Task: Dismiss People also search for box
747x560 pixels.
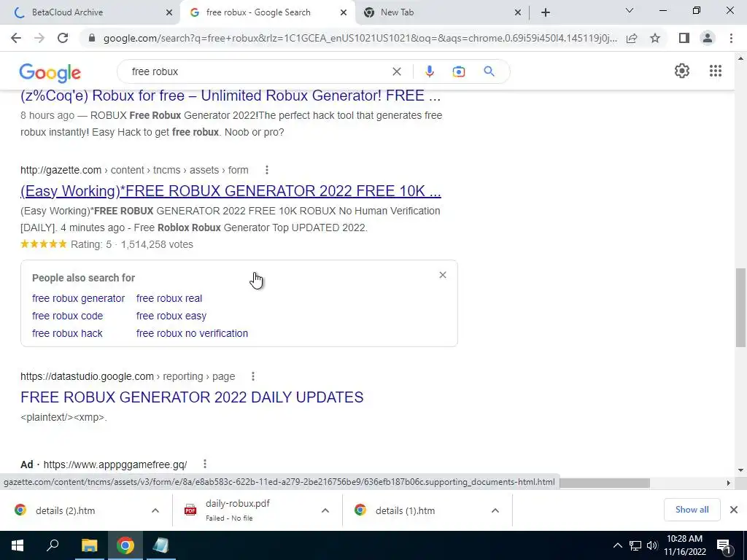Action: pos(443,275)
